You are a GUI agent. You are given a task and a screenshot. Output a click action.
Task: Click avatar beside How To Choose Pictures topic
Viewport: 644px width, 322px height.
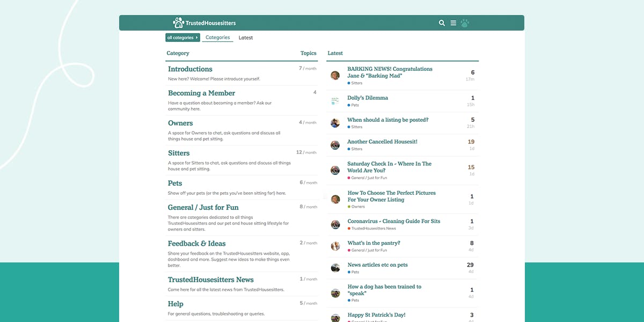pos(335,200)
